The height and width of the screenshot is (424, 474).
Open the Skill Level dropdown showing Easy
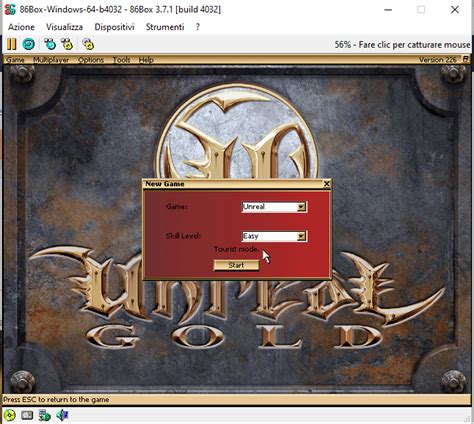(x=301, y=236)
